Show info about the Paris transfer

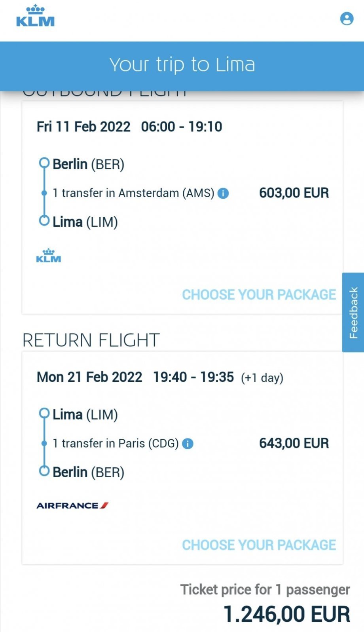click(x=188, y=444)
